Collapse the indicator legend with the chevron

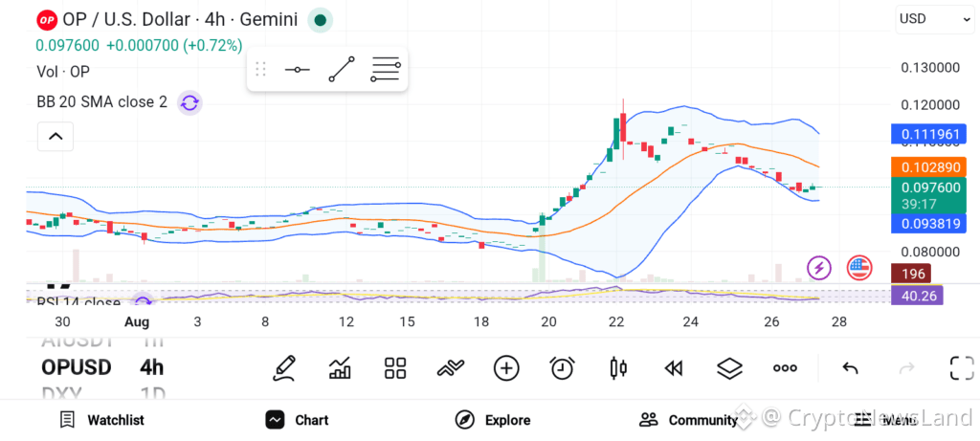click(x=56, y=136)
